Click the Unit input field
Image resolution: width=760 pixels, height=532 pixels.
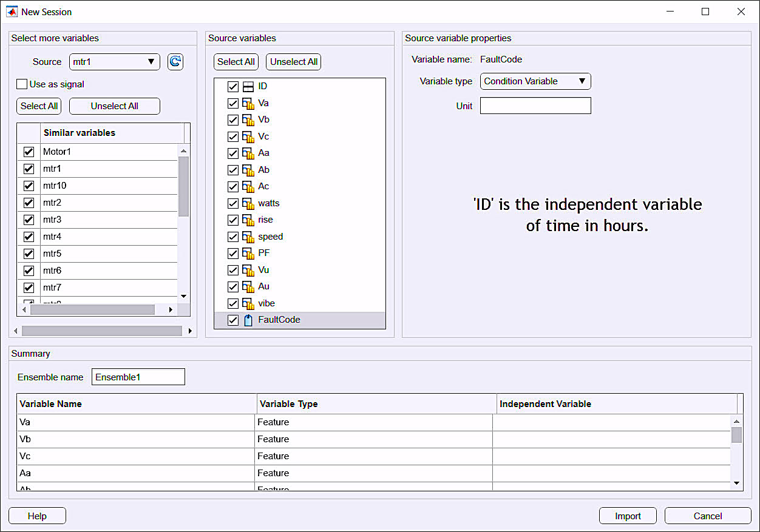click(535, 106)
